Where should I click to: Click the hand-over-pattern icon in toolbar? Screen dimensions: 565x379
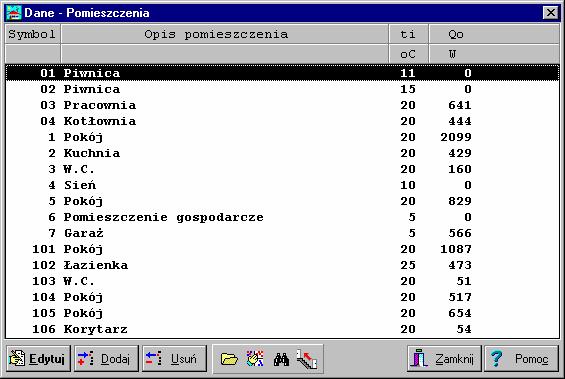255,358
